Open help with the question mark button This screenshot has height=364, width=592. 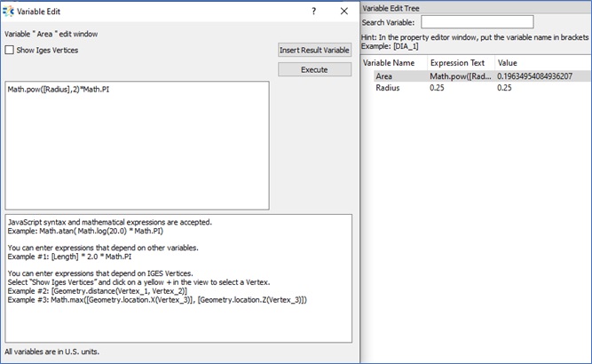(x=313, y=12)
